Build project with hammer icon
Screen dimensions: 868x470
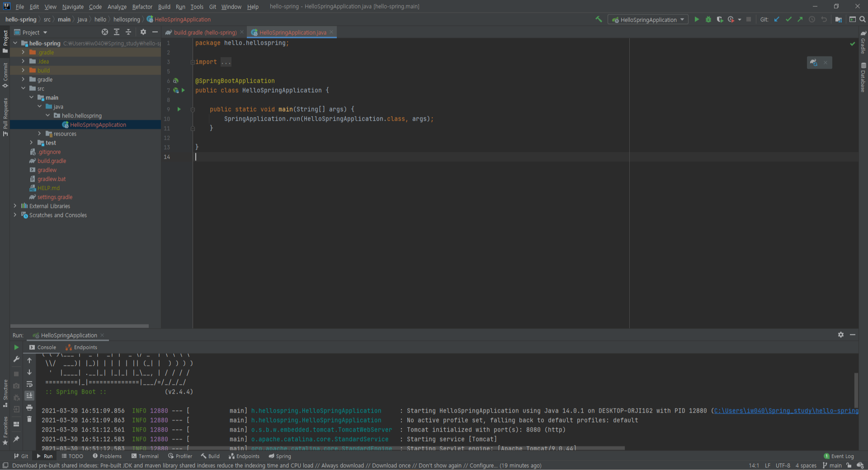click(599, 19)
